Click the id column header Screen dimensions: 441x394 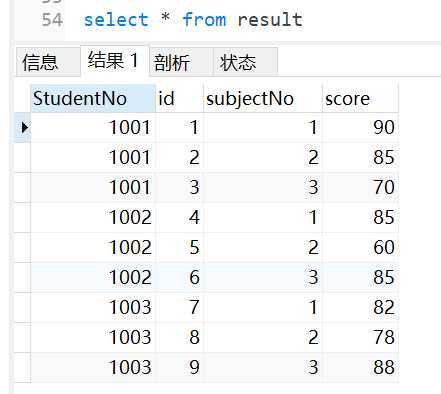point(180,99)
